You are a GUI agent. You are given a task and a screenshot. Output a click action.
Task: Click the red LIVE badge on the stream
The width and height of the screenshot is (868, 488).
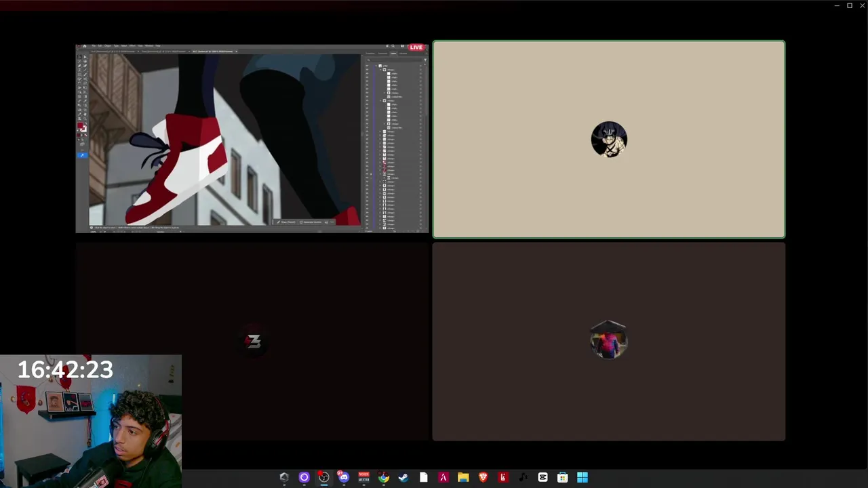click(x=416, y=47)
